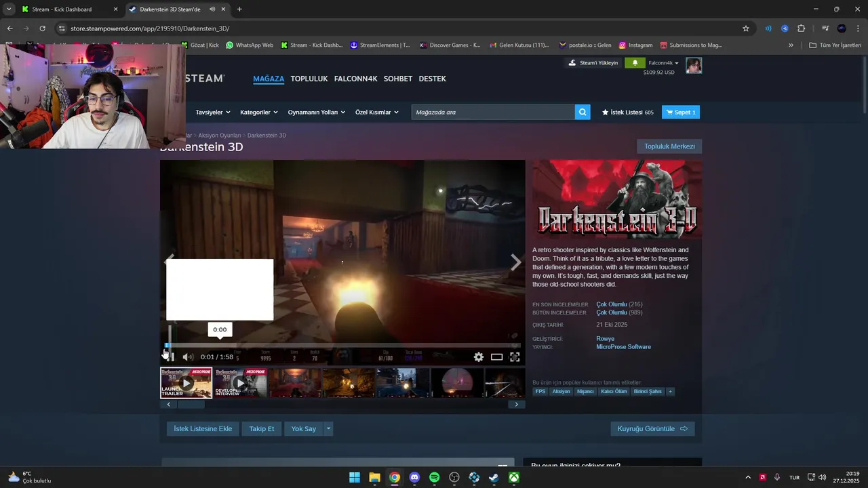Image resolution: width=868 pixels, height=488 pixels.
Task: Expand the Kategoriler dropdown
Action: [x=259, y=113]
